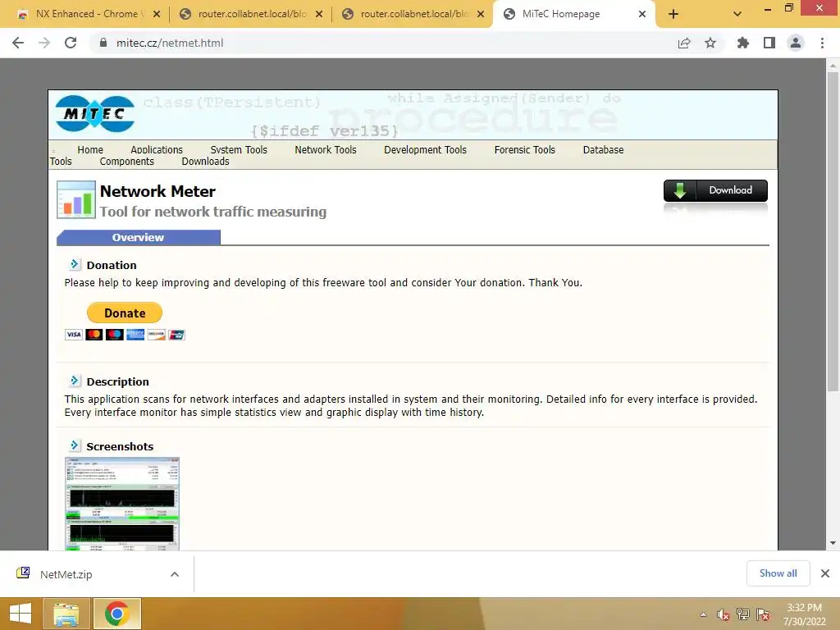This screenshot has width=840, height=630.
Task: Select the Overview tab
Action: click(x=138, y=237)
